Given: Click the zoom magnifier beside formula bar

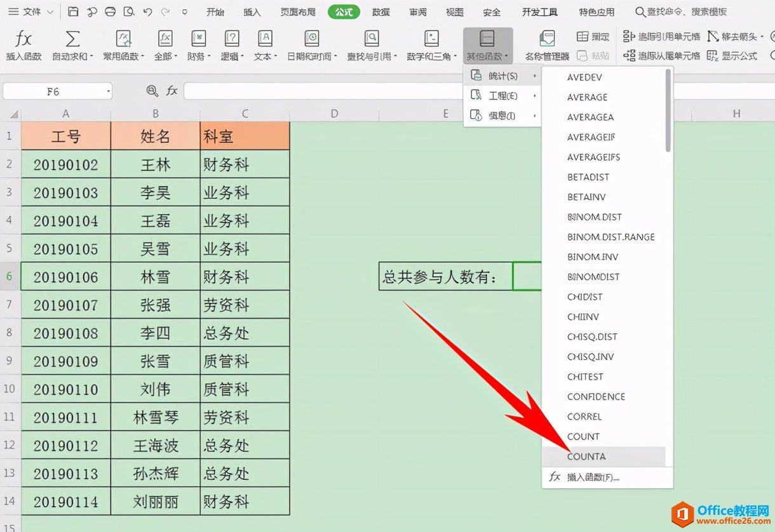Looking at the screenshot, I should coord(152,91).
